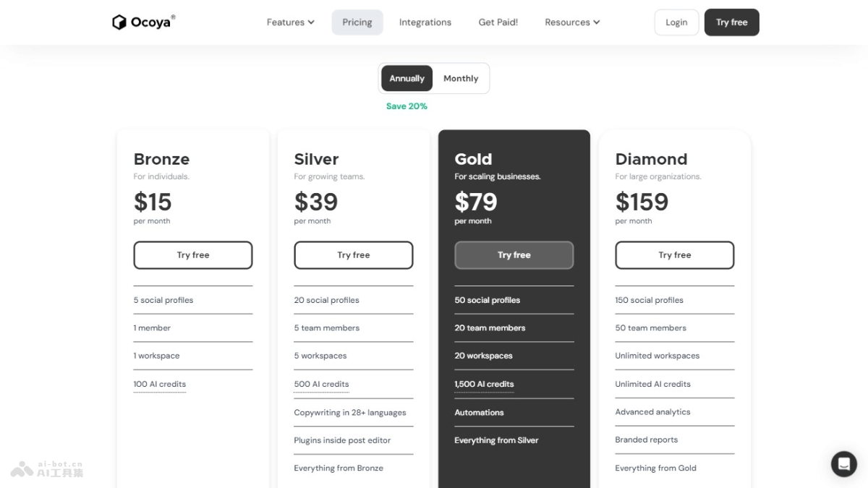Image resolution: width=868 pixels, height=488 pixels.
Task: Expand the Features dropdown menu
Action: (290, 22)
